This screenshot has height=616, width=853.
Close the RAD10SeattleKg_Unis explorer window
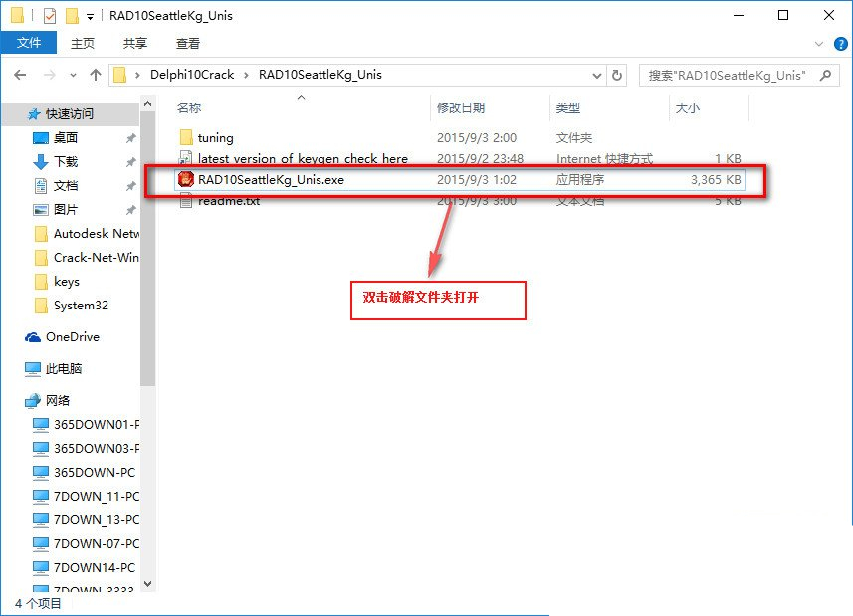[x=829, y=15]
